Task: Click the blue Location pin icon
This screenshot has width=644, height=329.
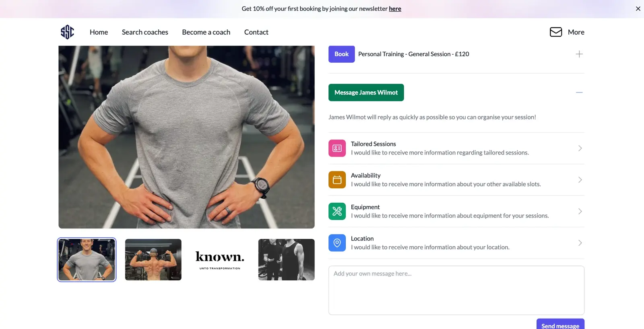Action: [x=337, y=243]
